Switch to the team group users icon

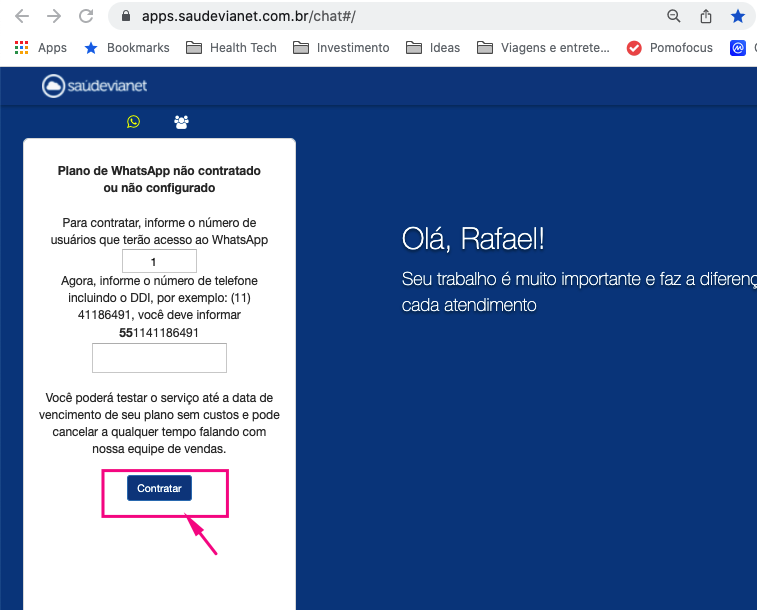click(x=182, y=122)
